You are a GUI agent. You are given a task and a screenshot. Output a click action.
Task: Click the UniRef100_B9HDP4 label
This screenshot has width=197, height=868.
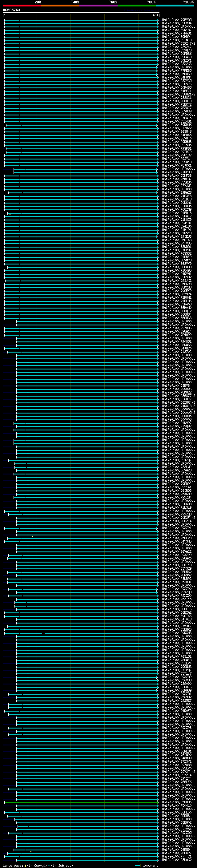(177, 37)
